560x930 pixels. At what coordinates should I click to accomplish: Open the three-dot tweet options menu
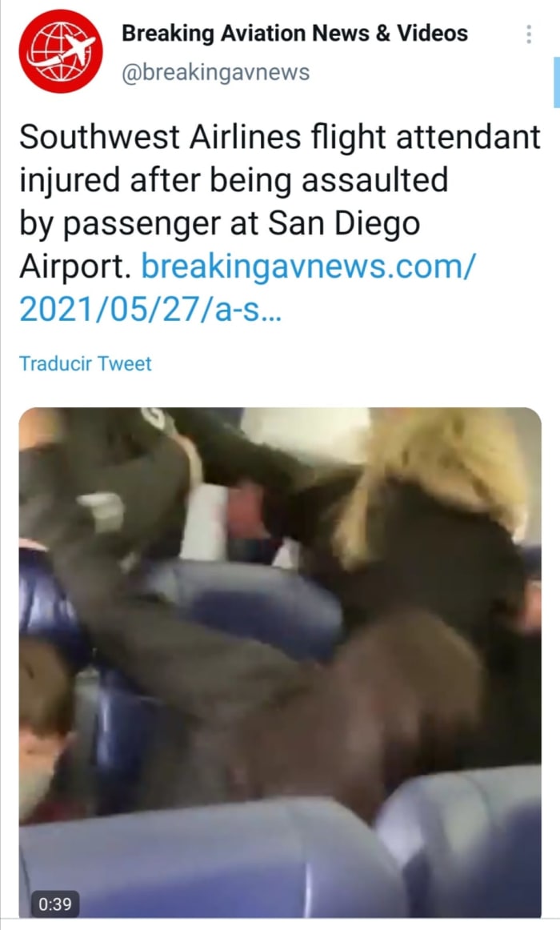click(x=529, y=34)
